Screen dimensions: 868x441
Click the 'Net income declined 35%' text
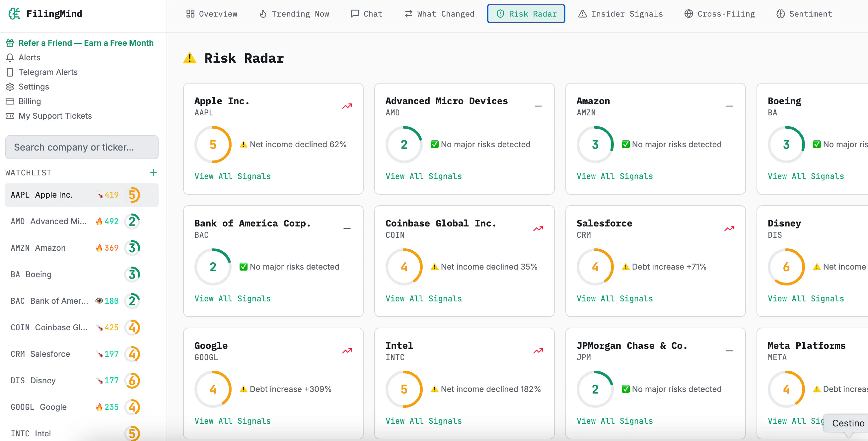pyautogui.click(x=489, y=267)
